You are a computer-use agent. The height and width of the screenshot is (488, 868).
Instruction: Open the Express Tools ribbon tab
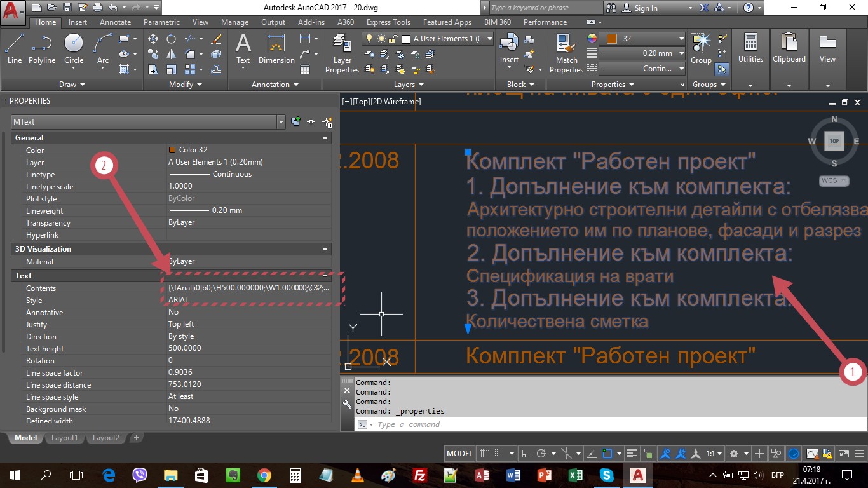[x=388, y=22]
